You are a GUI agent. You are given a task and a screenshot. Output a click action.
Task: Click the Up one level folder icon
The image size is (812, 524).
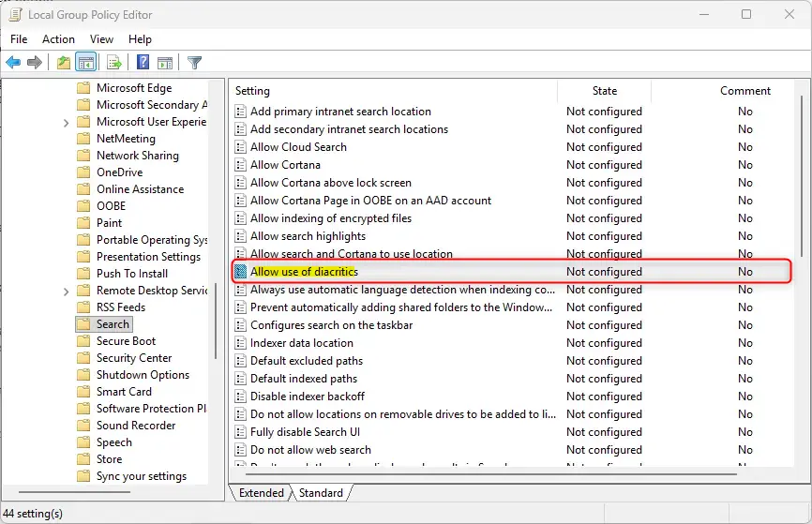click(63, 63)
